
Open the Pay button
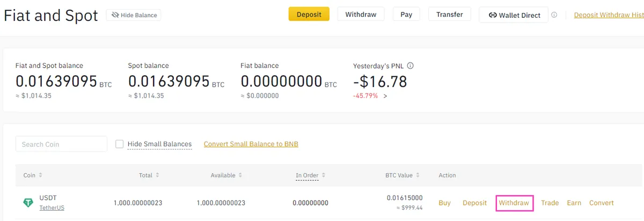coord(406,15)
